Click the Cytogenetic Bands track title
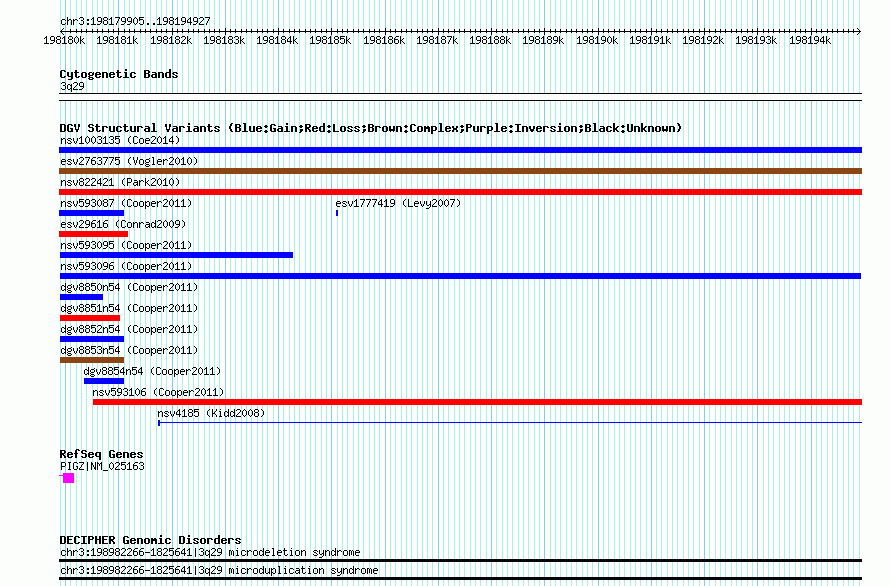 [x=119, y=74]
